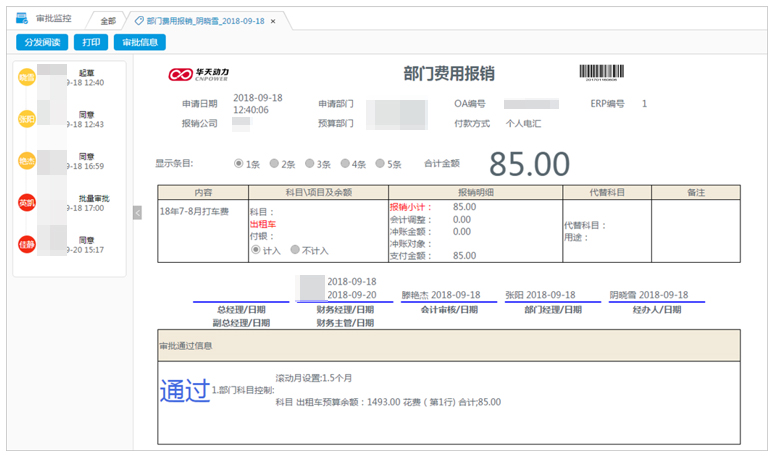Click the 支付金额 85.00 row

433,255
